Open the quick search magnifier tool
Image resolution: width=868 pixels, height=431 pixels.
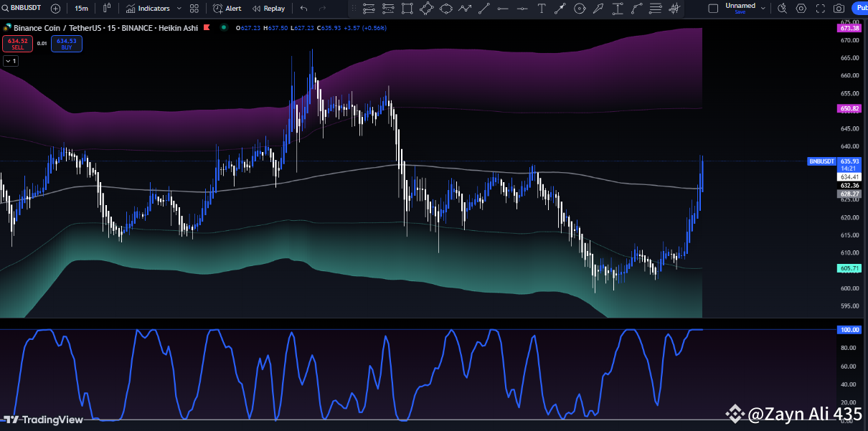(782, 8)
